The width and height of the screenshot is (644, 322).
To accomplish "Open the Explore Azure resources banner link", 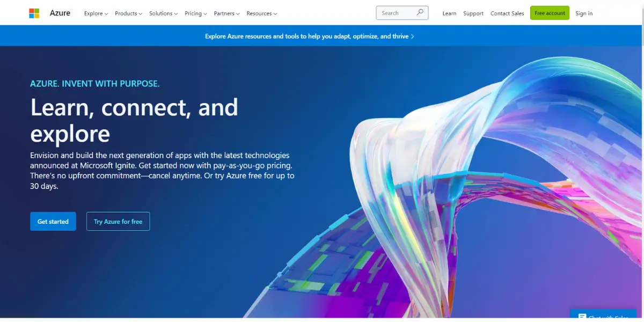I will (310, 36).
